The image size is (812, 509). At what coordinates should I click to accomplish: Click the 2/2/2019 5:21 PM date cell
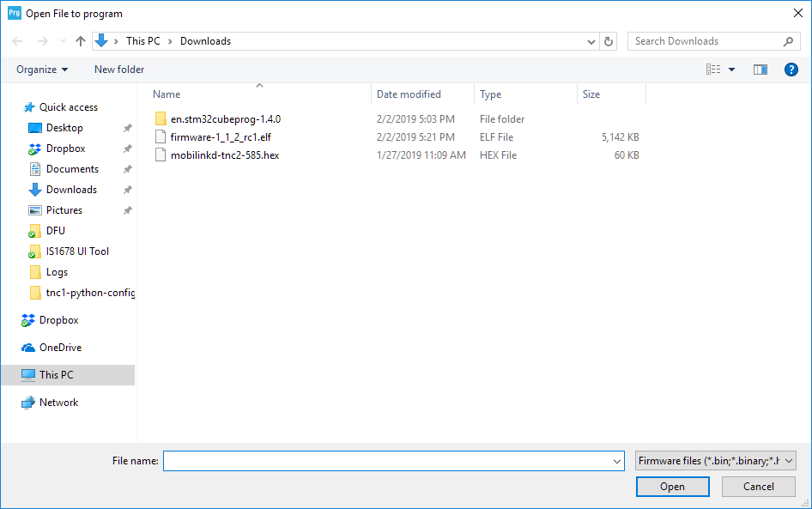click(x=415, y=137)
